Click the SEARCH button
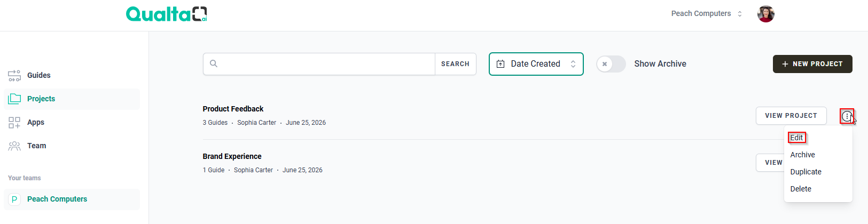The height and width of the screenshot is (224, 868). (455, 64)
